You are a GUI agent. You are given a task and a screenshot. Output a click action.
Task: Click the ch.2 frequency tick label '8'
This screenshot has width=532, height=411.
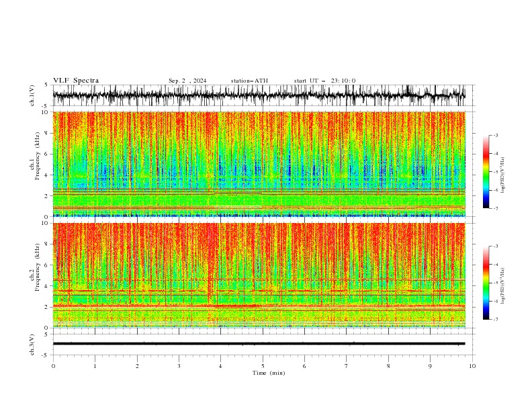click(47, 244)
